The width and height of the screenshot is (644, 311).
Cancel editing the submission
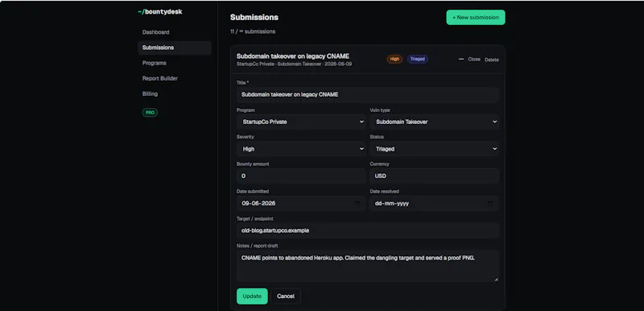[286, 296]
